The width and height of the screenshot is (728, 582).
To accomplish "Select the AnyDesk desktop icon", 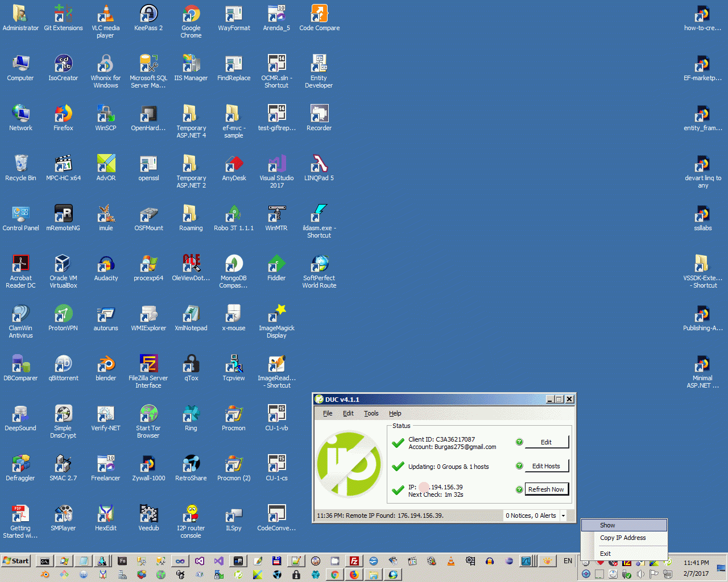I will tap(234, 168).
